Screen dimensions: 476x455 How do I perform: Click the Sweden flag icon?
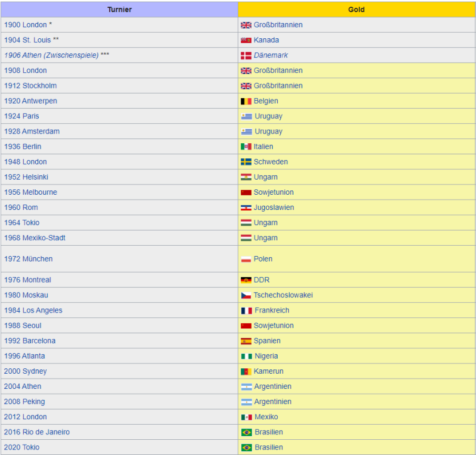(x=246, y=162)
